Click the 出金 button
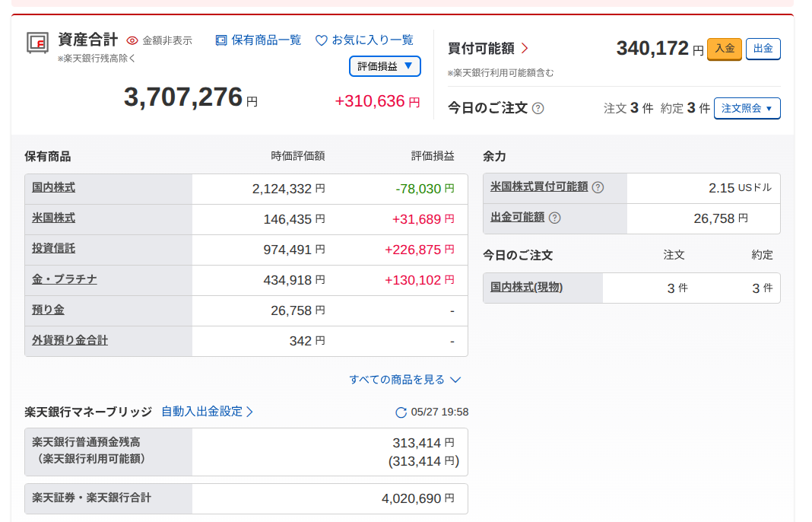 pos(763,49)
